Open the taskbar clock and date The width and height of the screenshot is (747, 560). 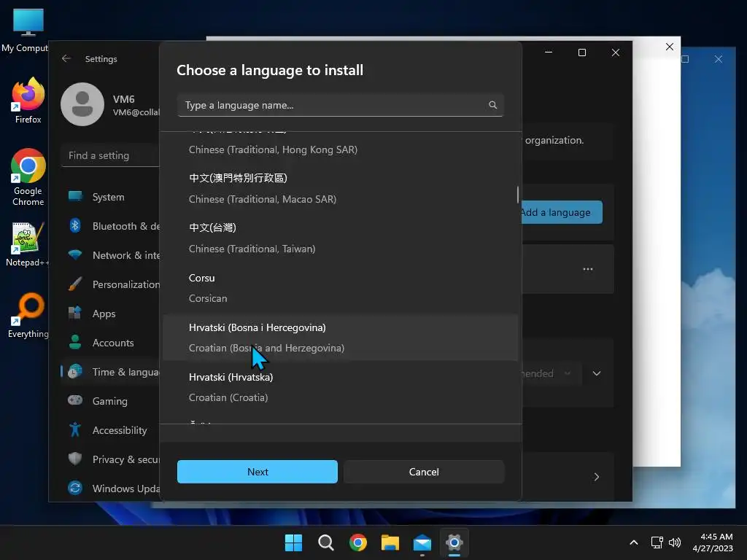click(713, 542)
